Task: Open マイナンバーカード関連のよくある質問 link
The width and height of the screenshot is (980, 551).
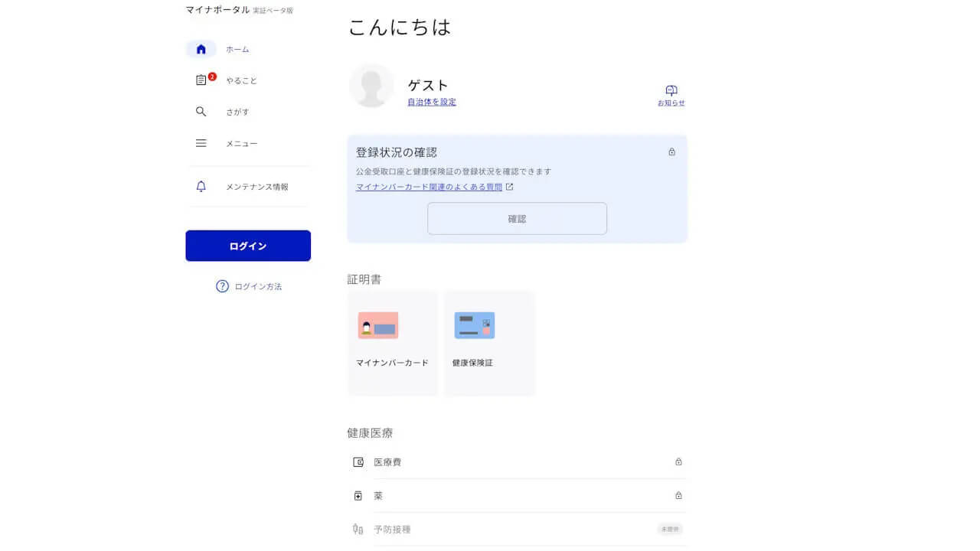Action: (429, 187)
